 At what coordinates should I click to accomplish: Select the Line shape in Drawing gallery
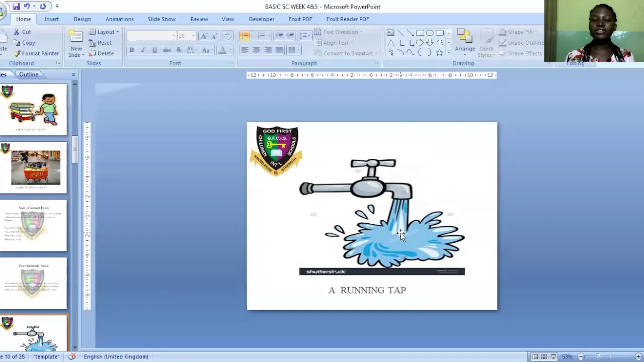click(400, 33)
